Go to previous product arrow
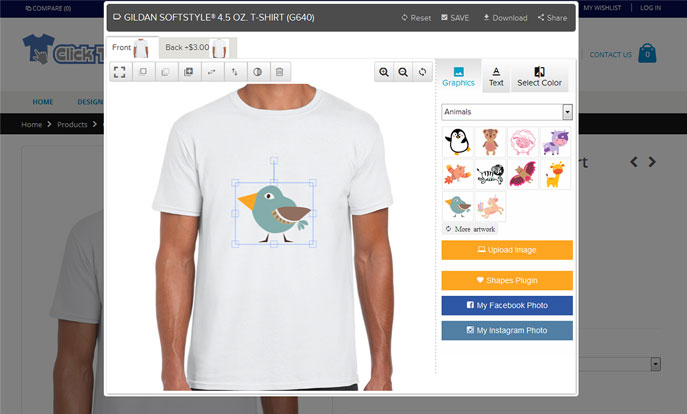 pyautogui.click(x=634, y=162)
